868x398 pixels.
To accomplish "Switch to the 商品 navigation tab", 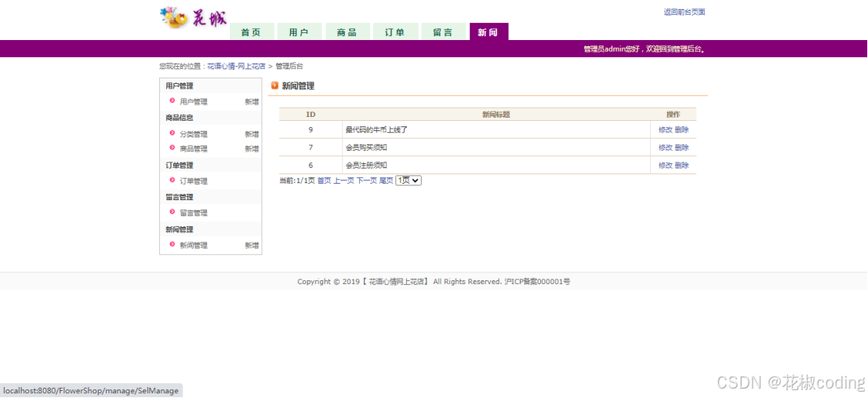I will point(347,31).
